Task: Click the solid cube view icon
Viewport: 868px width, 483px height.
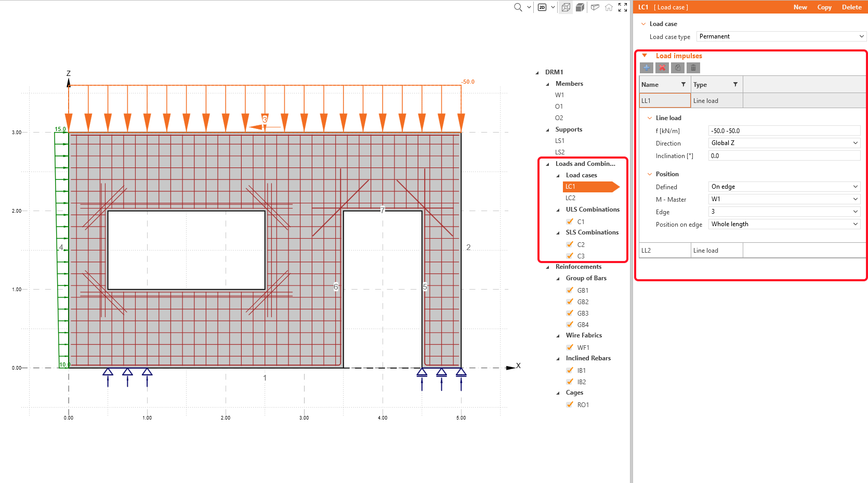Action: (580, 7)
